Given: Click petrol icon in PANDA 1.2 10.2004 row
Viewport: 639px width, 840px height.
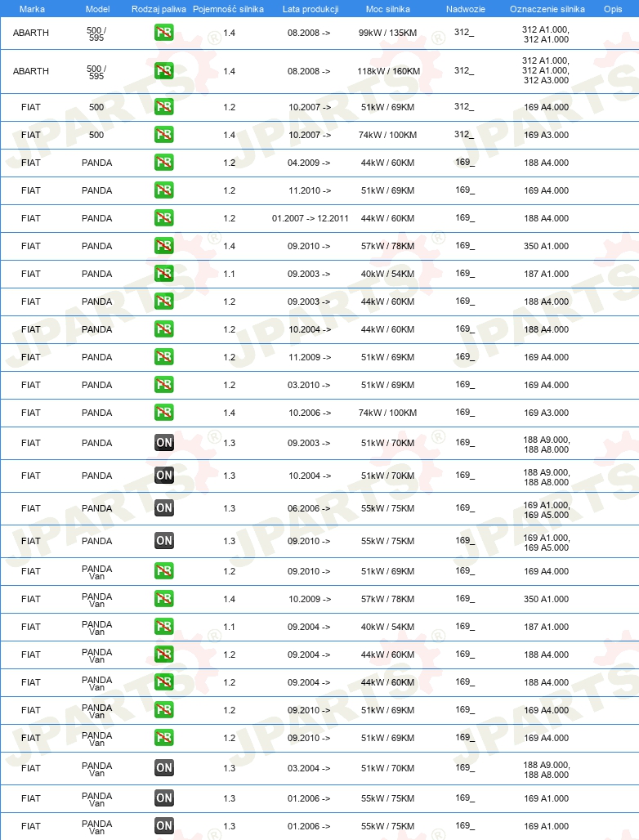Looking at the screenshot, I should pos(164,329).
